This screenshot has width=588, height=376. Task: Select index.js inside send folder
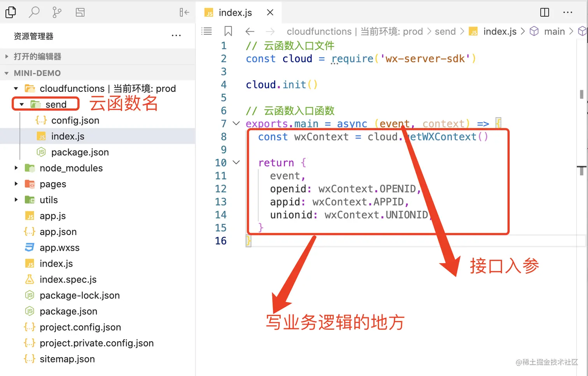pos(98,136)
